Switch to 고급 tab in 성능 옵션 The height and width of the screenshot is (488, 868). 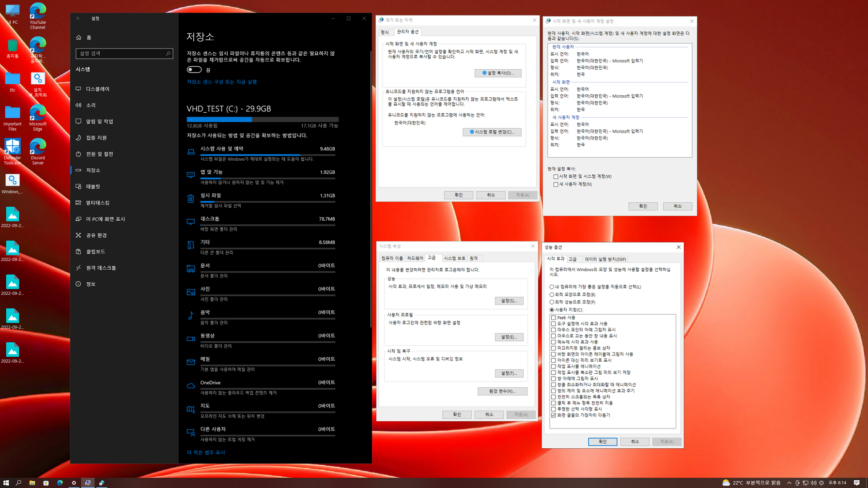click(x=573, y=259)
